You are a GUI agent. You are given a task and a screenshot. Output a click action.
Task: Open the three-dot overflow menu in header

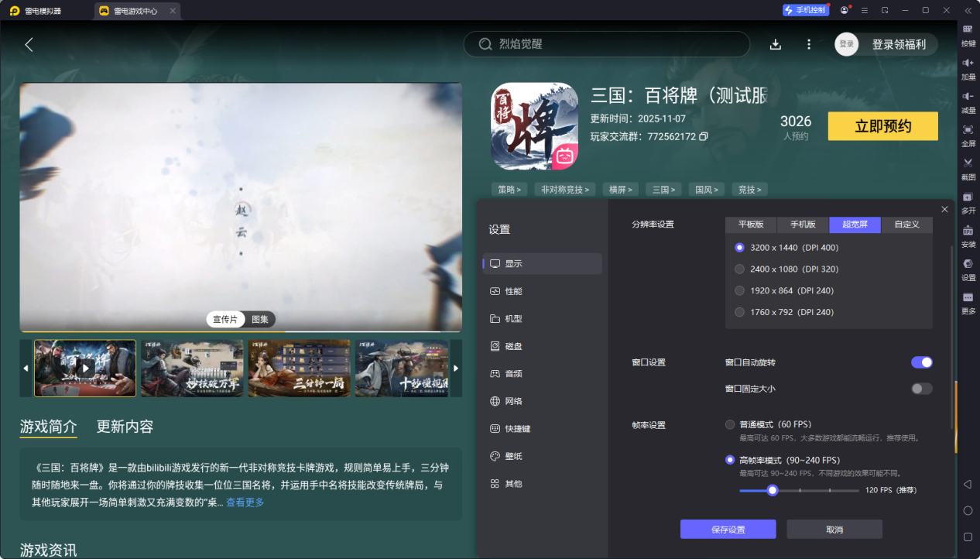[x=808, y=44]
